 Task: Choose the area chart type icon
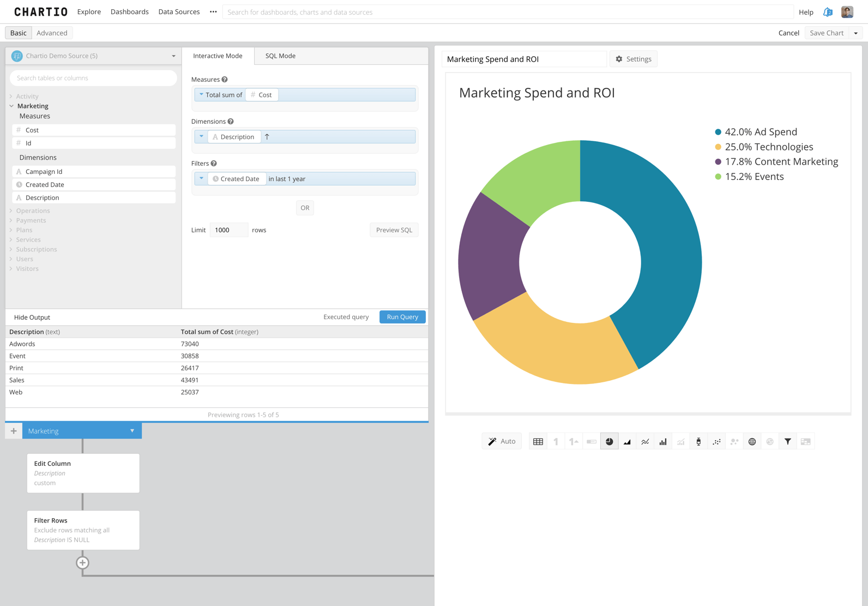pyautogui.click(x=627, y=441)
